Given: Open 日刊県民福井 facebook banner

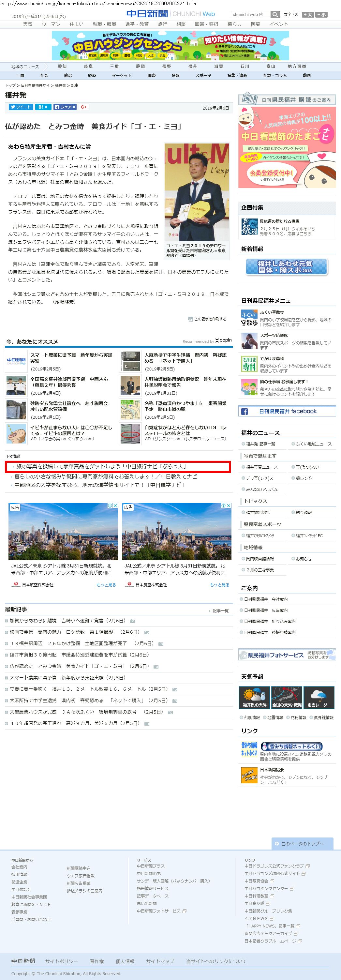Looking at the screenshot, I should click(287, 411).
